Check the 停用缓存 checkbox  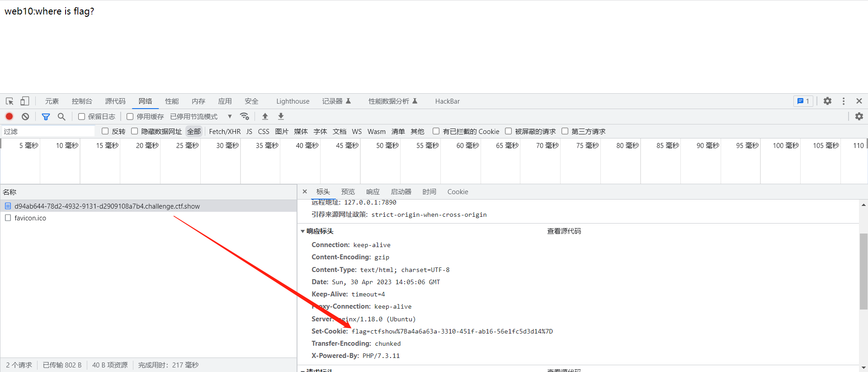tap(130, 117)
